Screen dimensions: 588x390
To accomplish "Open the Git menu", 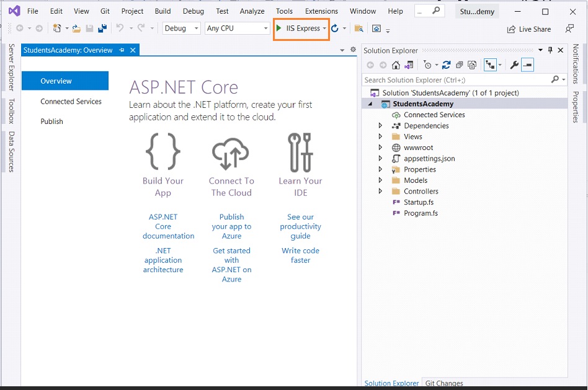I will click(105, 11).
